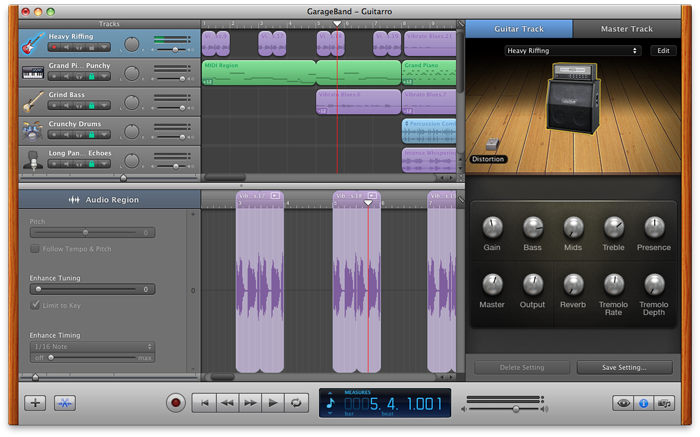Unlock the Grand Piano Punchy track
Viewport: 700px width, 437px height.
(x=92, y=76)
